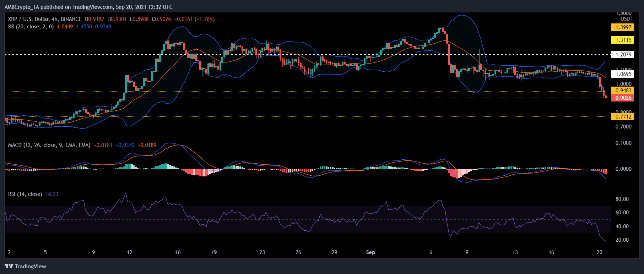This screenshot has height=274, width=644.
Task: Click the RSI axis label 80.00
Action: 622,199
